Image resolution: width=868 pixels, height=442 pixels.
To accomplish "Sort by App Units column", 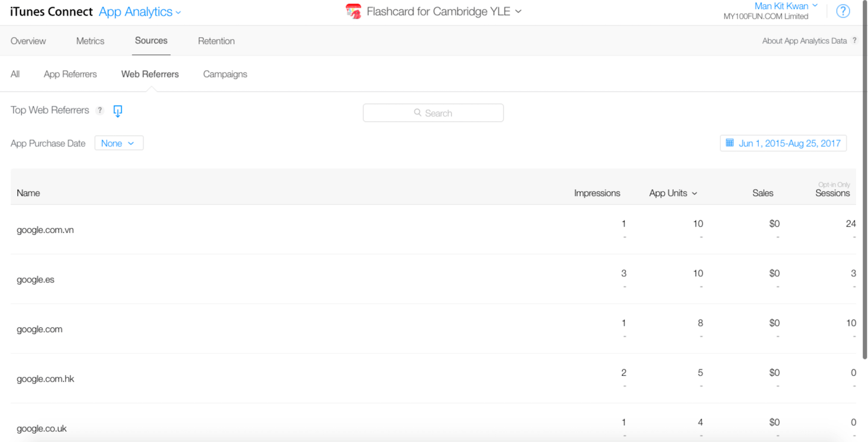I will coord(673,193).
